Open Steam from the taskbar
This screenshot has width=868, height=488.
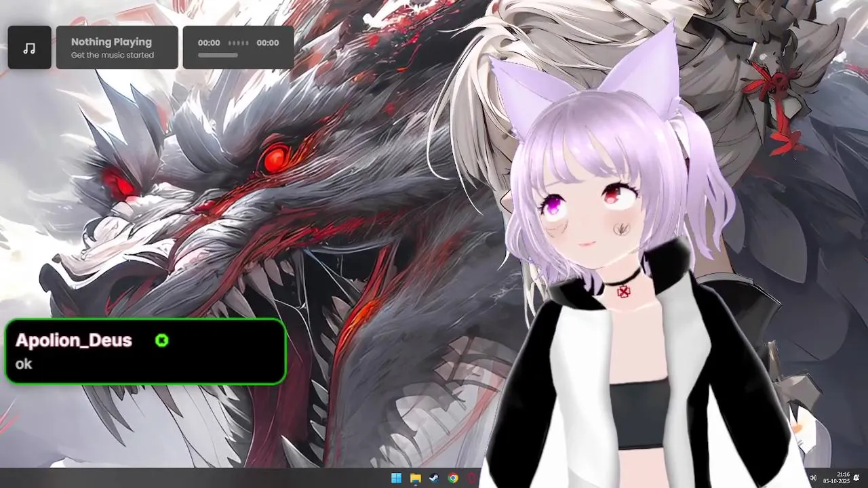point(434,478)
